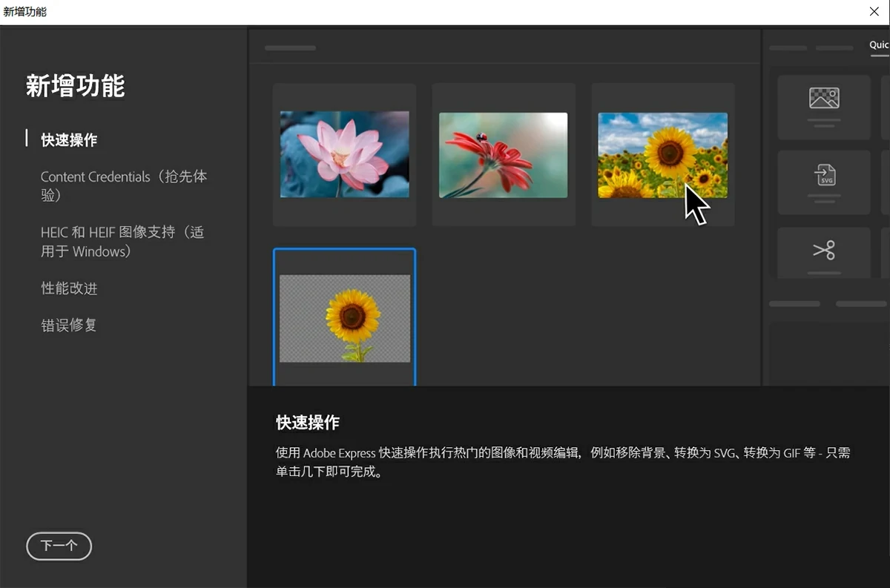
Task: Click the 快速操作 heading in description panel
Action: [308, 423]
